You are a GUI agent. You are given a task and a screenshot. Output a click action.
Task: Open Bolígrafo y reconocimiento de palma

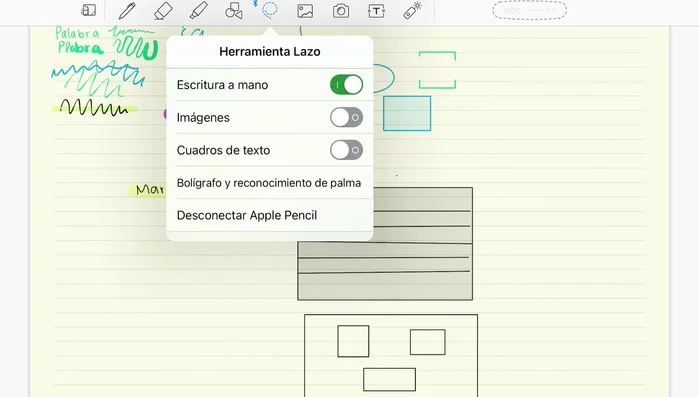coord(269,183)
